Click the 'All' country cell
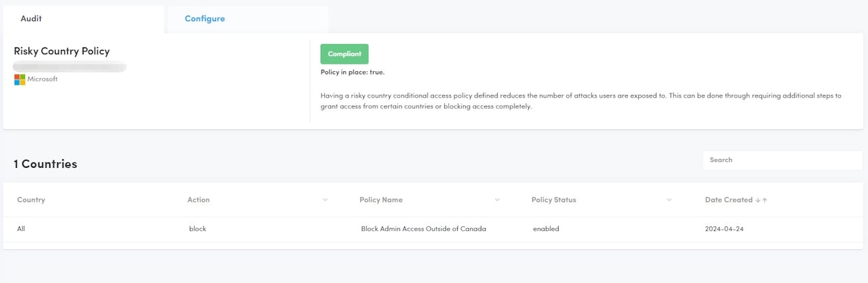 [21, 230]
